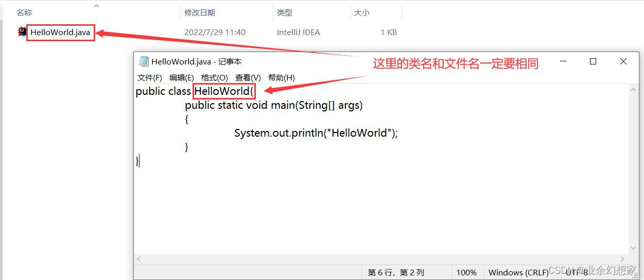Click the sort arrow above 名称 column
This screenshot has width=644, height=280.
96,6
